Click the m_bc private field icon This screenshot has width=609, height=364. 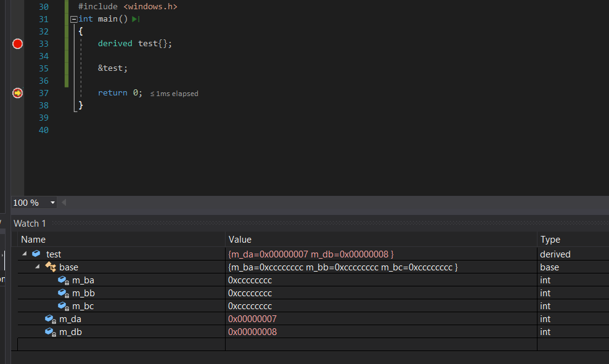[63, 306]
